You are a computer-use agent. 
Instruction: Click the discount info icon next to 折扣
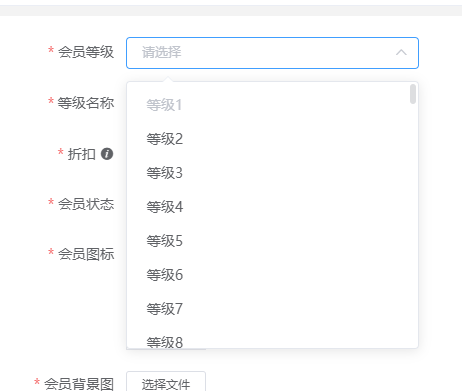pyautogui.click(x=107, y=154)
